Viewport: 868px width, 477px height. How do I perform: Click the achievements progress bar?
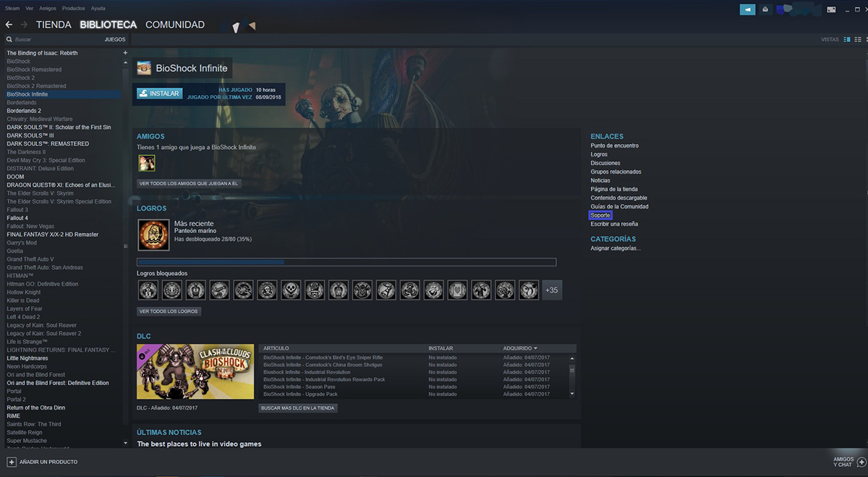click(x=346, y=261)
